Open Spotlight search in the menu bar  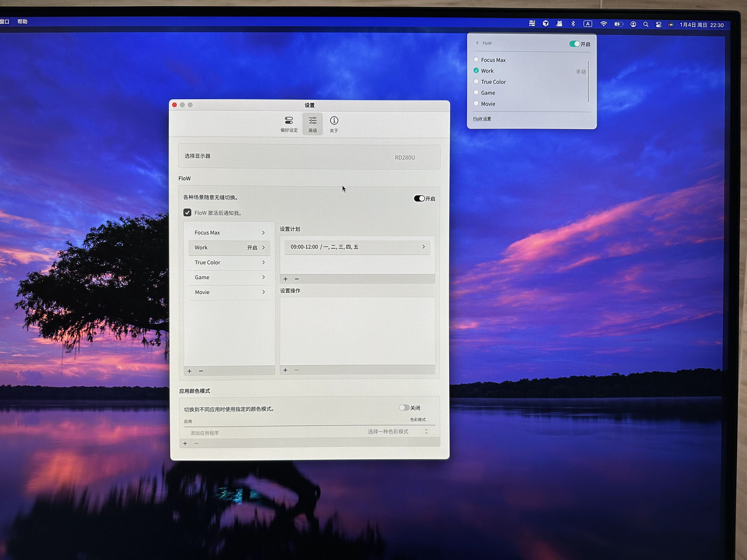coord(646,24)
